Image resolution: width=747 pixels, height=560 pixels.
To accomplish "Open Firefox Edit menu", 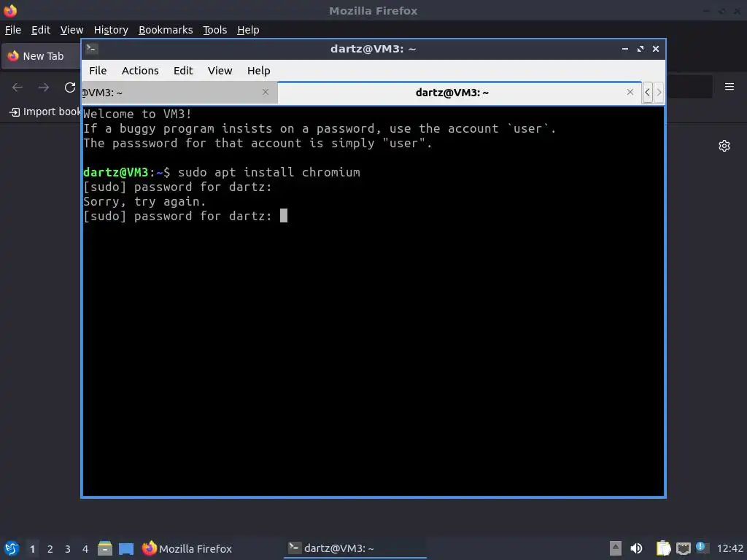I will click(41, 30).
